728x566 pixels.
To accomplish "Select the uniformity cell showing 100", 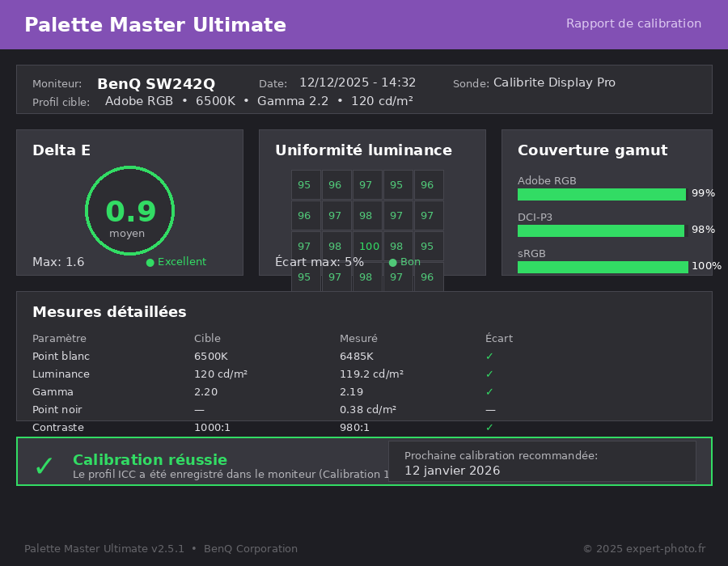I will coord(368,247).
